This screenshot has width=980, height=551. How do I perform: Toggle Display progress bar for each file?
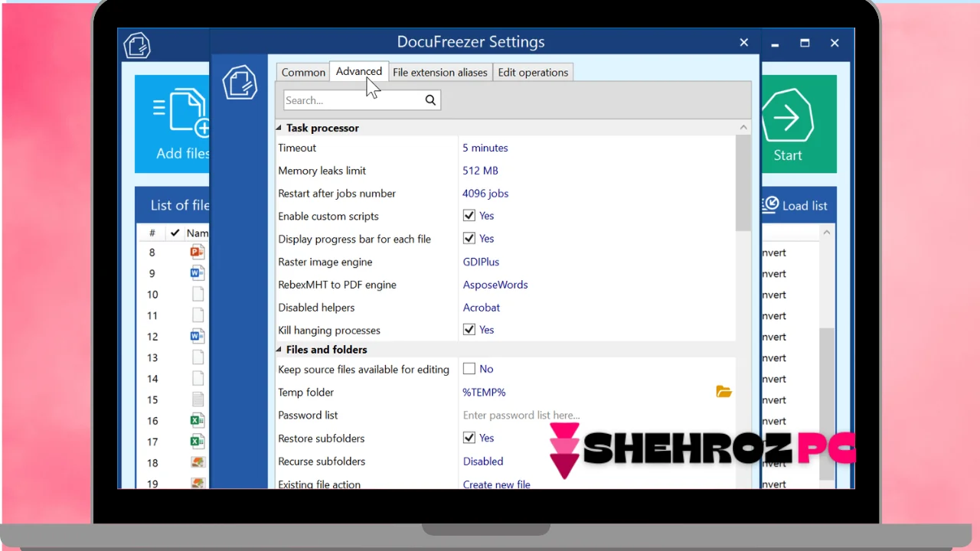(469, 238)
